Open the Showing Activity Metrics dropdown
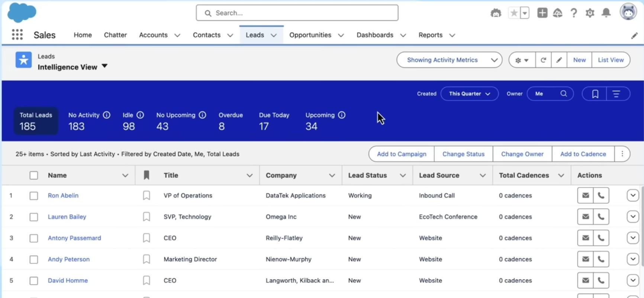 click(449, 60)
